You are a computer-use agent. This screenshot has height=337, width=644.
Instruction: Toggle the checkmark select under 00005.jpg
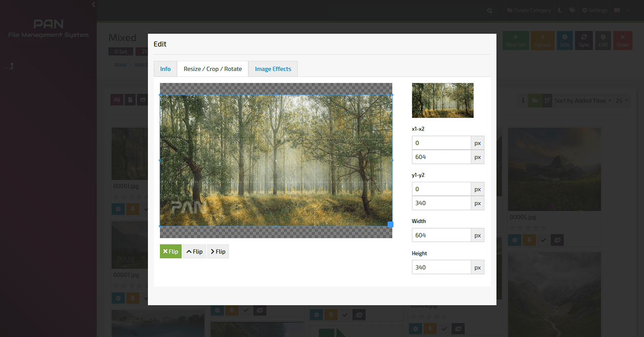(543, 240)
